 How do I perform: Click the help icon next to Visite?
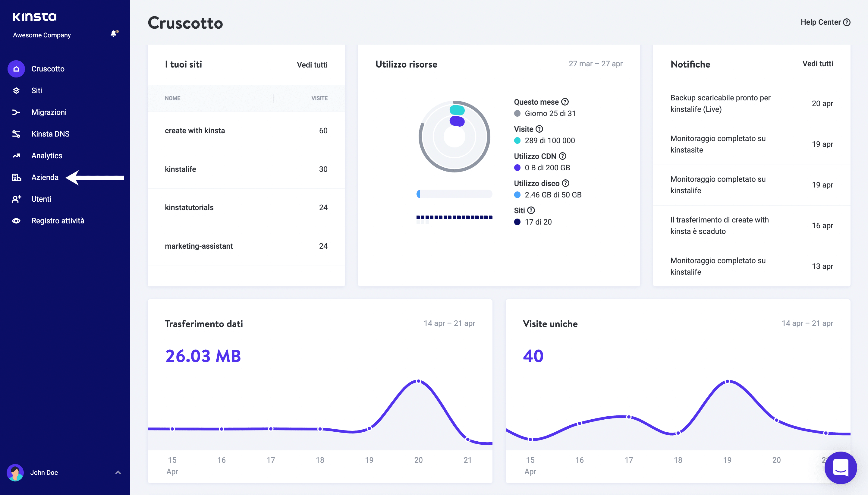539,129
